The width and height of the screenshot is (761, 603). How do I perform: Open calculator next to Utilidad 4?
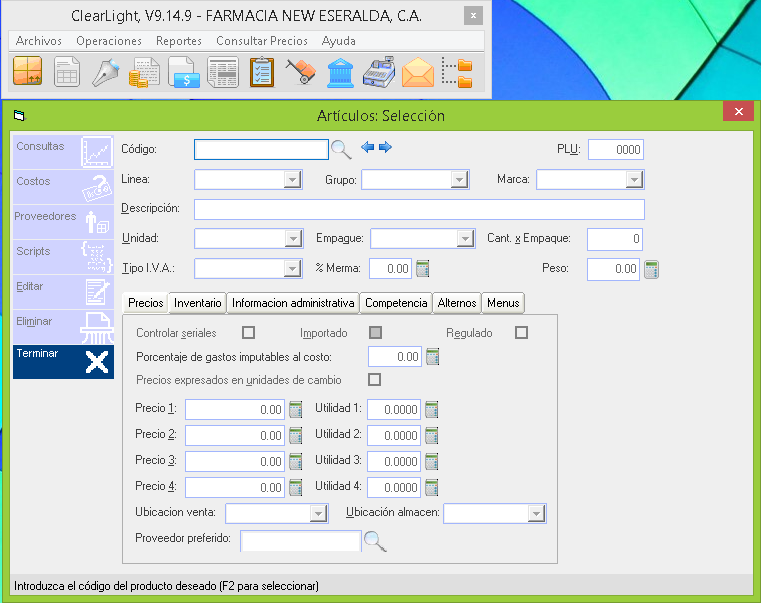(431, 487)
